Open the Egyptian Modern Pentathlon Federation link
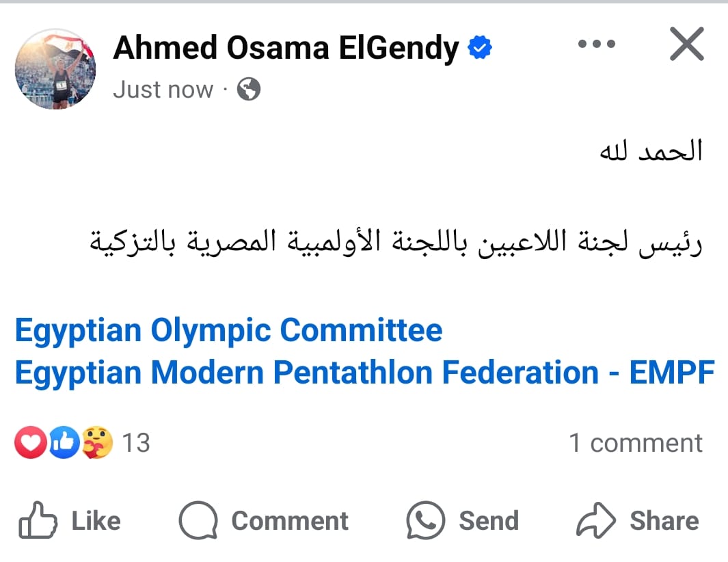The width and height of the screenshot is (728, 562). (x=362, y=373)
